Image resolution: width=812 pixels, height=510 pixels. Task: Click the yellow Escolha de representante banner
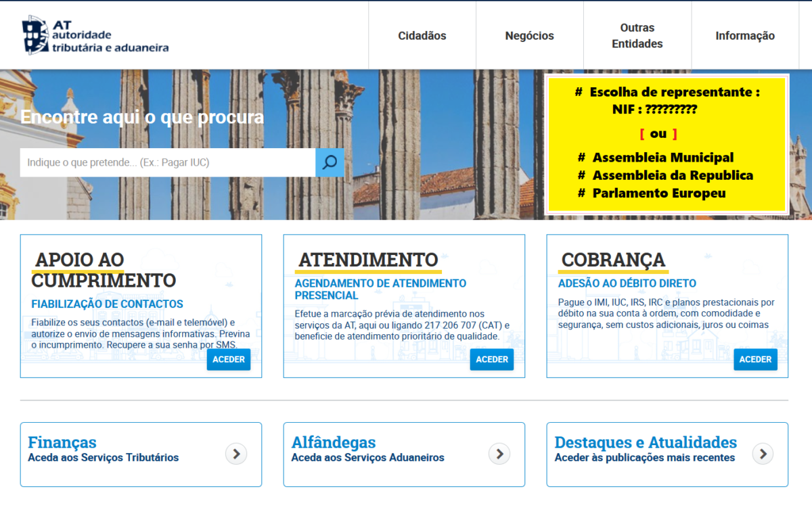[x=667, y=145]
